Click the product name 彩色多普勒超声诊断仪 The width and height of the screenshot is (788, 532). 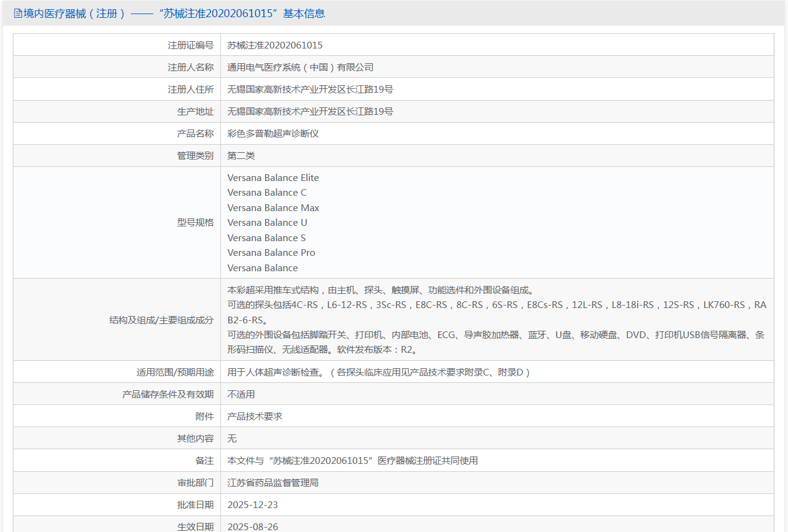273,133
